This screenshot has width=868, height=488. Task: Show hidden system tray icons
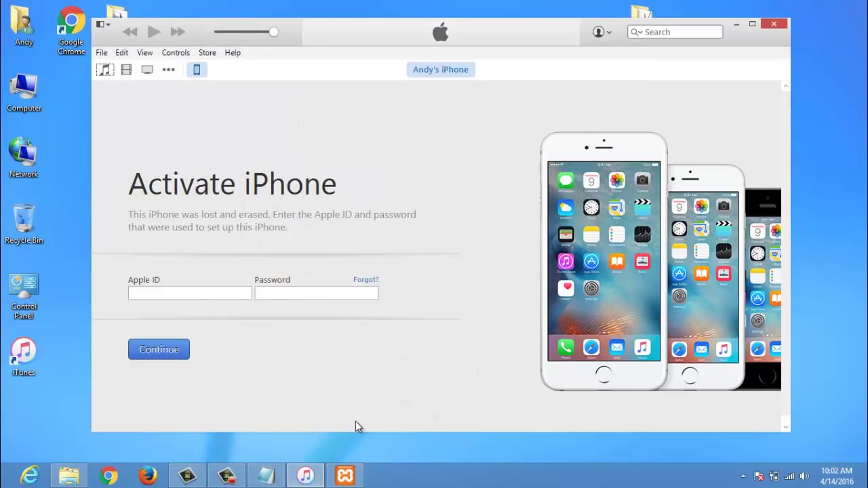coord(743,476)
